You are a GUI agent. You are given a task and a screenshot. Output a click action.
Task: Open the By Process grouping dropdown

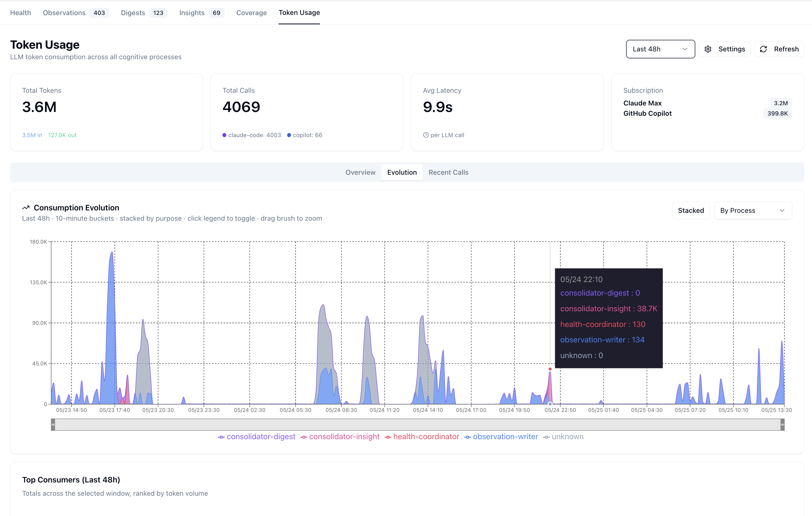753,211
